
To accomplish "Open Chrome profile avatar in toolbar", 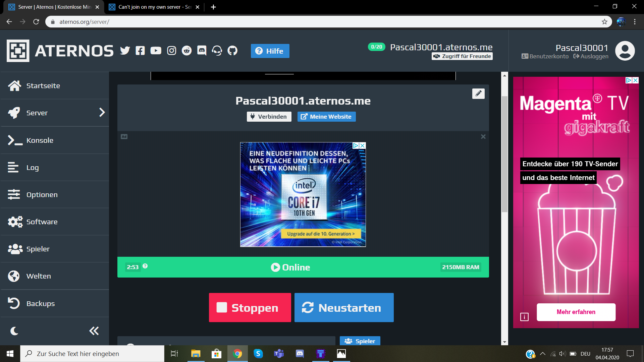I will click(621, 22).
